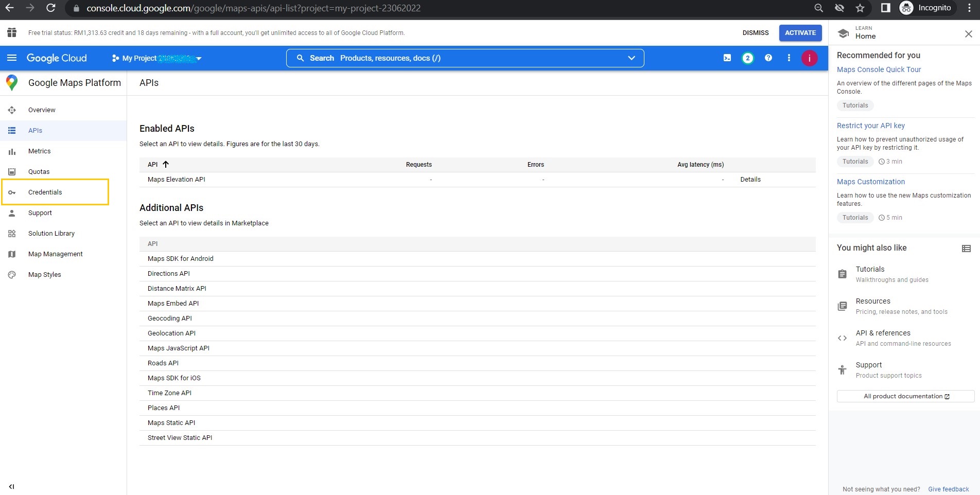Reload the page with the refresh icon
This screenshot has height=495, width=980.
click(x=50, y=8)
